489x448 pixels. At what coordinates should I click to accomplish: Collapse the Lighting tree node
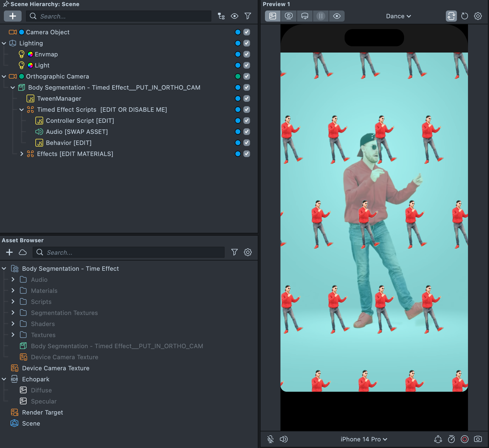[x=4, y=43]
